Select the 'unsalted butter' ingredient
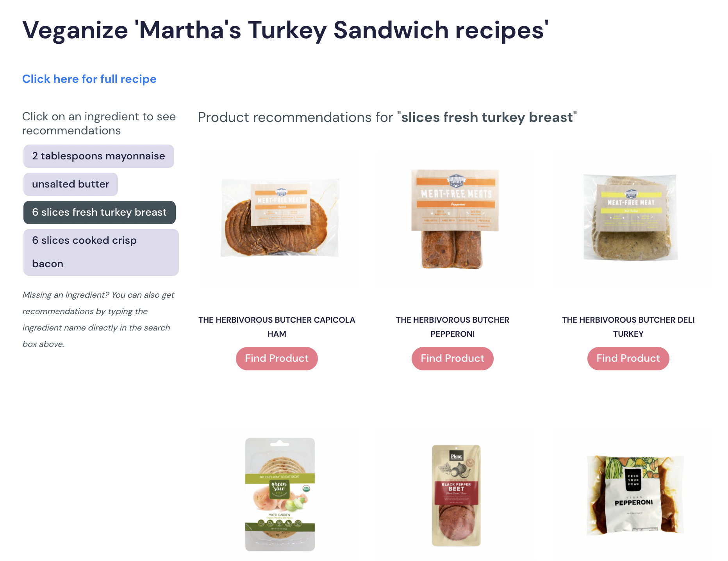The width and height of the screenshot is (728, 561). 70,184
